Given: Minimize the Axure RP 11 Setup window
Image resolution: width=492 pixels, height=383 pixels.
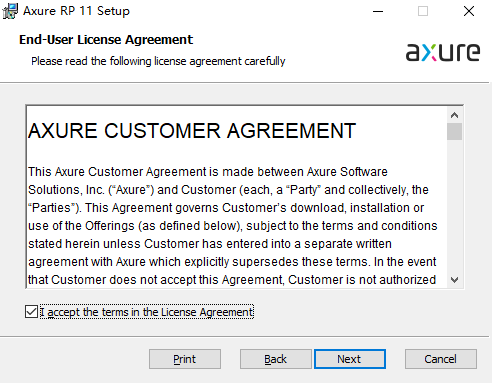Looking at the screenshot, I should click(378, 11).
